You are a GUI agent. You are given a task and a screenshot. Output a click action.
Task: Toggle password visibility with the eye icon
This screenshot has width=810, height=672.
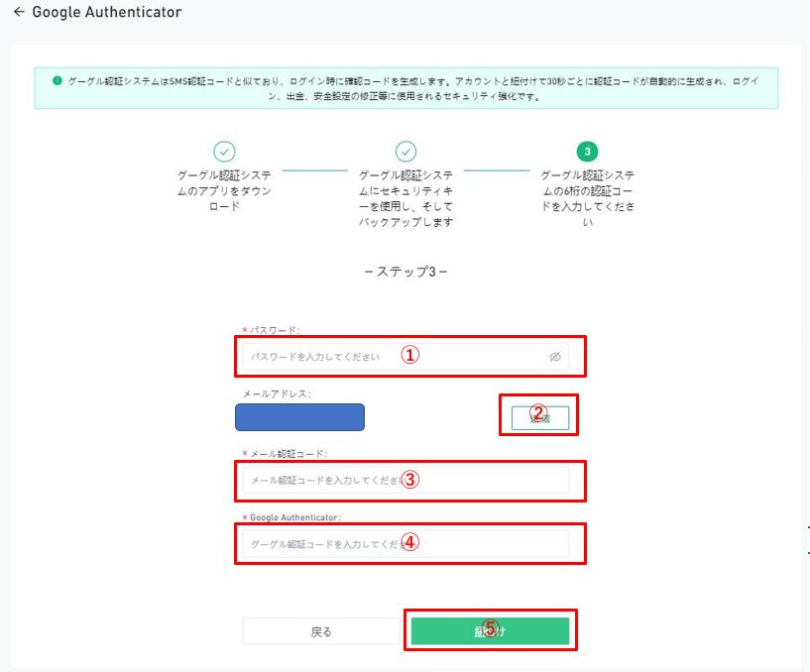pos(555,356)
